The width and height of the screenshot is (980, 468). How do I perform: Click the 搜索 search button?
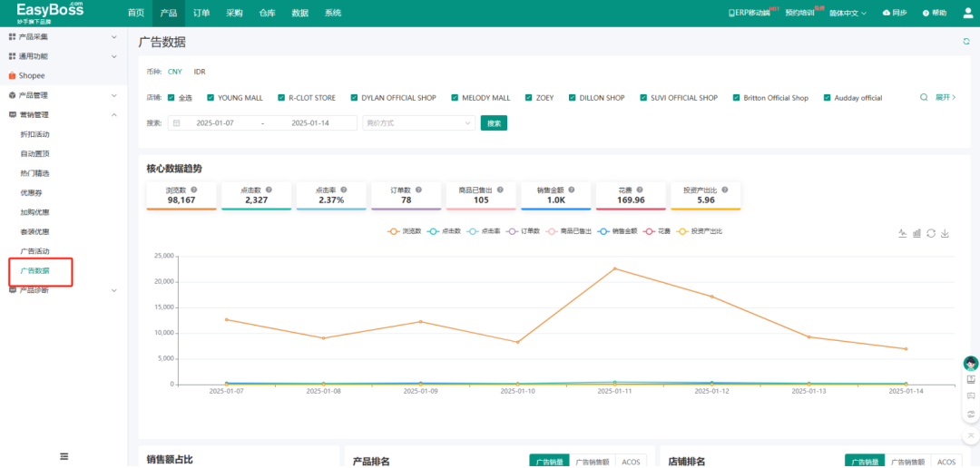pyautogui.click(x=494, y=123)
